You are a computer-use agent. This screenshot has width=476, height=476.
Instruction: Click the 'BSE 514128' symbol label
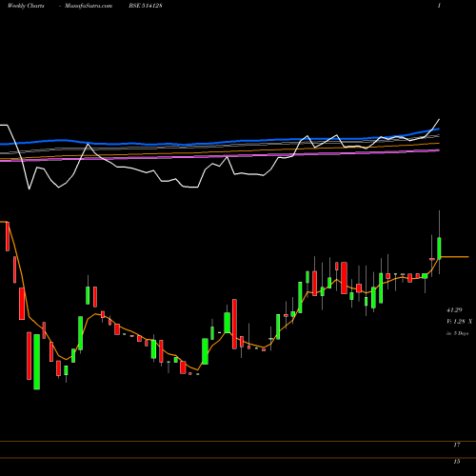[x=145, y=6]
